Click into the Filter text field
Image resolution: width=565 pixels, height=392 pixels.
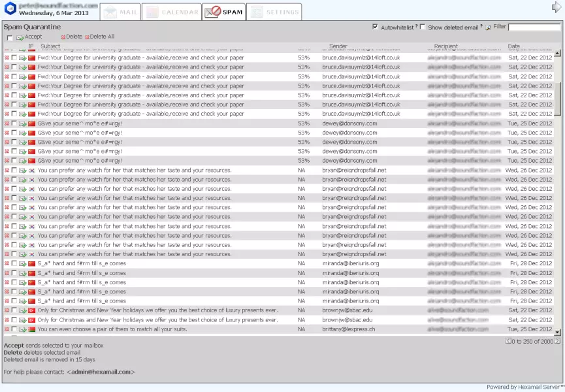click(534, 27)
